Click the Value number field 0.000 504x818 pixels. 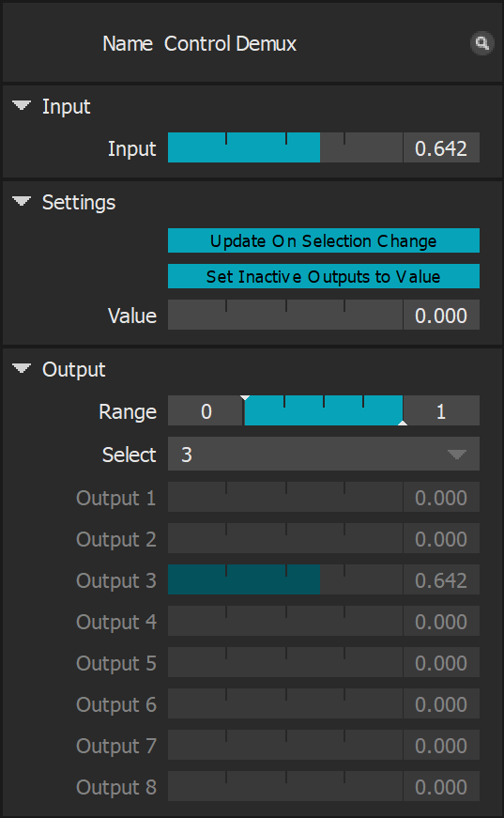point(441,315)
